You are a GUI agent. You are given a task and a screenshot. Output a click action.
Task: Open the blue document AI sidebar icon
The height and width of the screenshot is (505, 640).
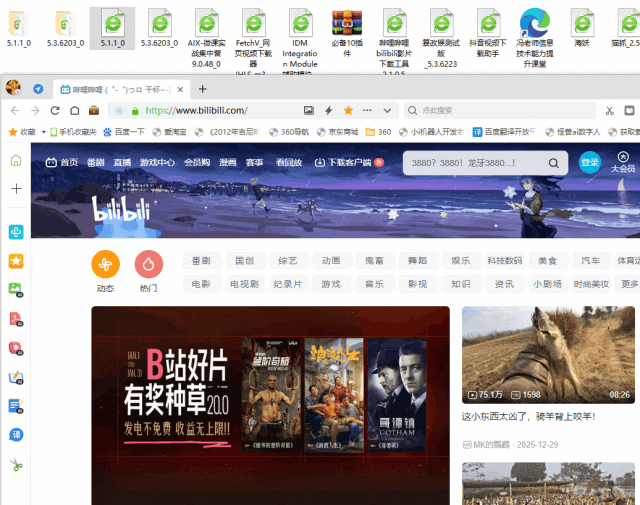coord(16,406)
